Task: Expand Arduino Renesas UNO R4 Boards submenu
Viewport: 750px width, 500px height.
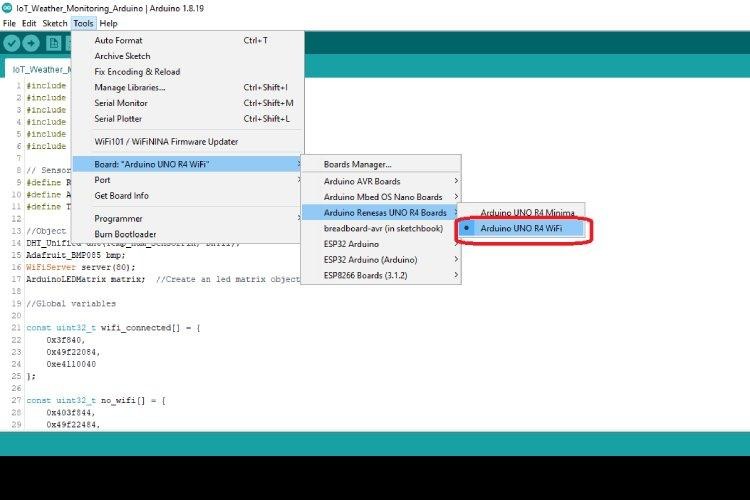Action: (381, 212)
